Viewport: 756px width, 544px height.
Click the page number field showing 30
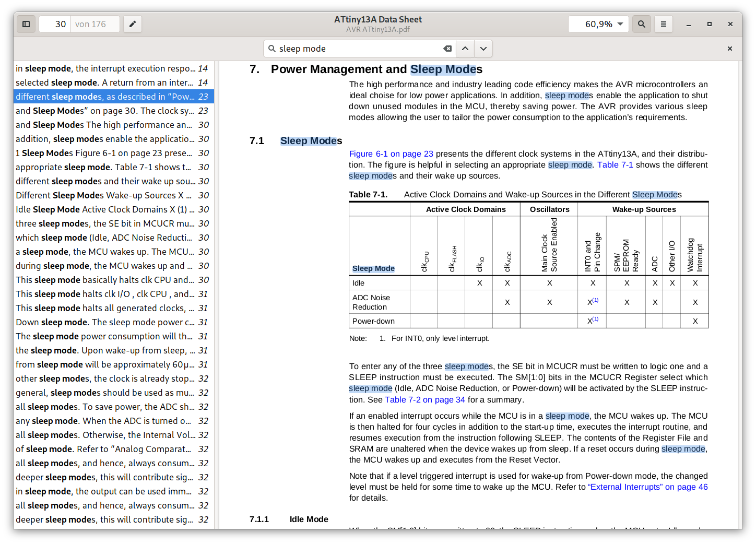[x=55, y=24]
